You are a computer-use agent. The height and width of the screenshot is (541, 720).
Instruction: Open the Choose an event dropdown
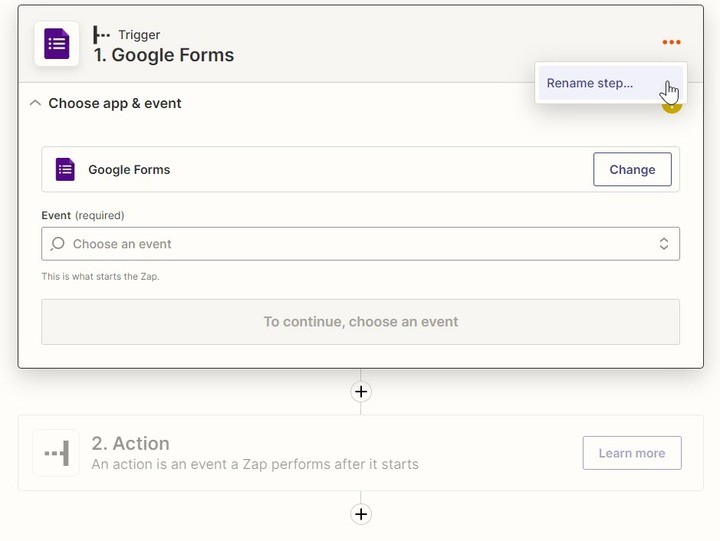360,244
